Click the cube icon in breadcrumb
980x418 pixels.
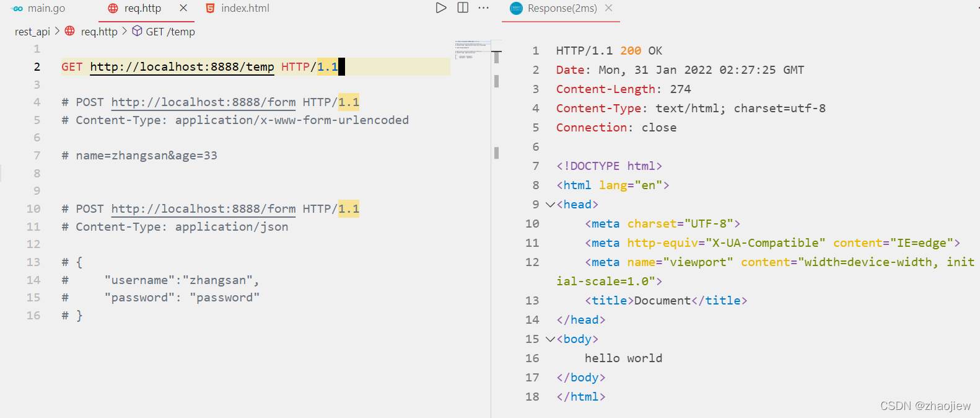coord(138,31)
